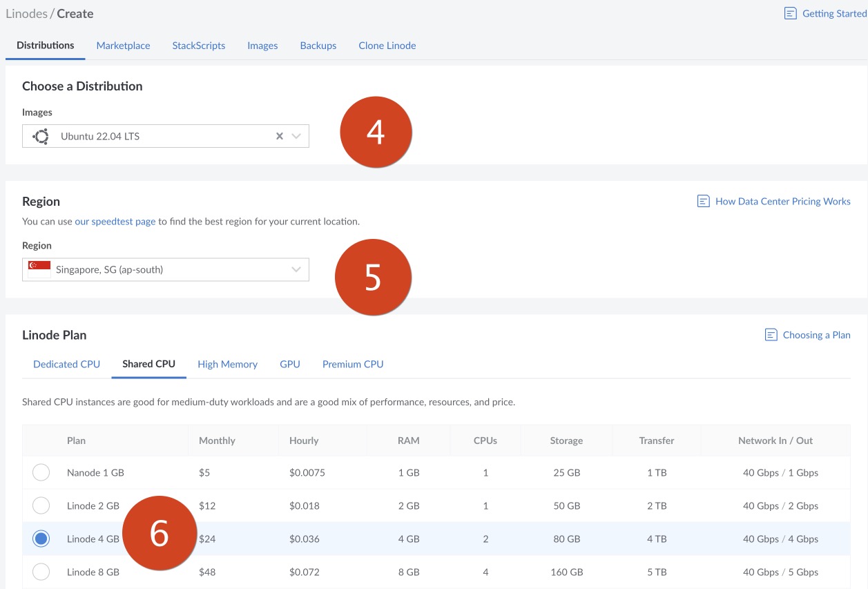This screenshot has width=868, height=589.
Task: Click the Ubuntu logo in the Images field
Action: point(41,136)
